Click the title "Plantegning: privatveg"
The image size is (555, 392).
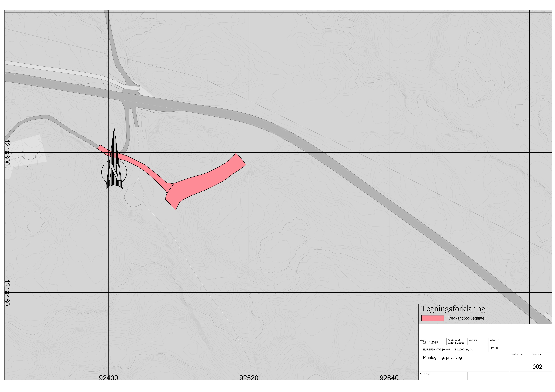[x=442, y=358]
